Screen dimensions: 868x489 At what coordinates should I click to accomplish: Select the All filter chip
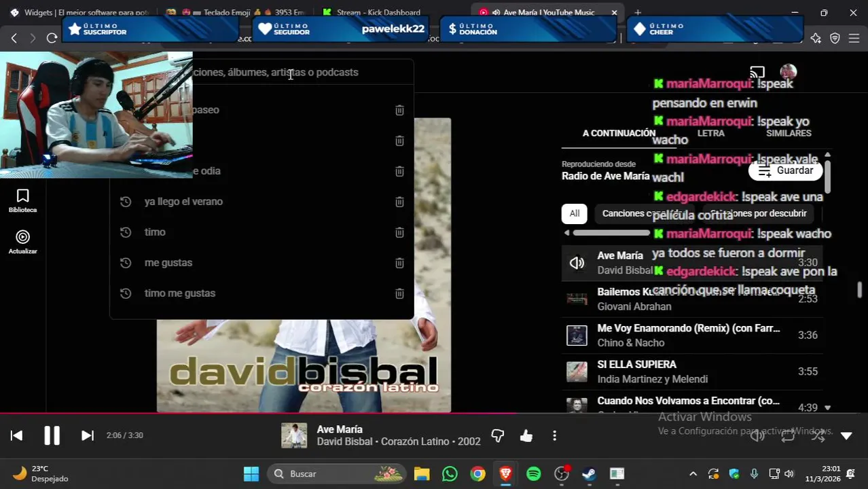(575, 213)
